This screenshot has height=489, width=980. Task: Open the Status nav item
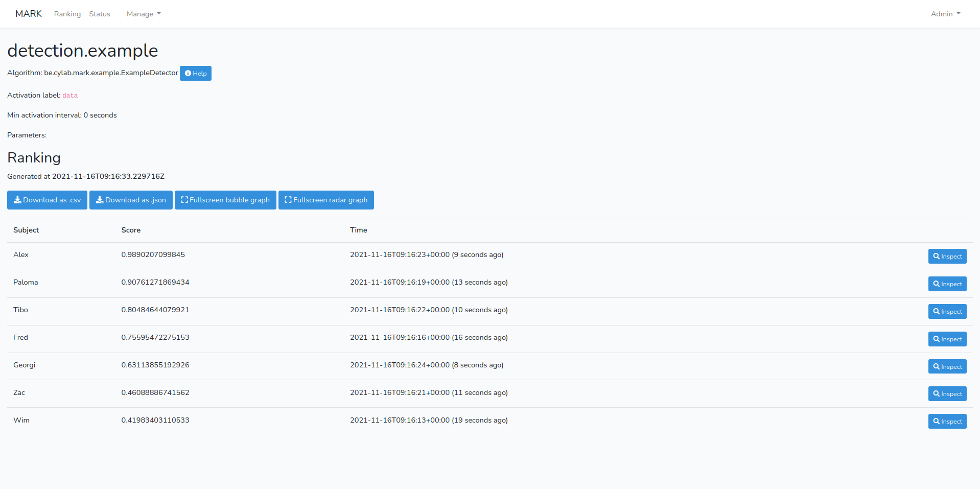point(100,14)
